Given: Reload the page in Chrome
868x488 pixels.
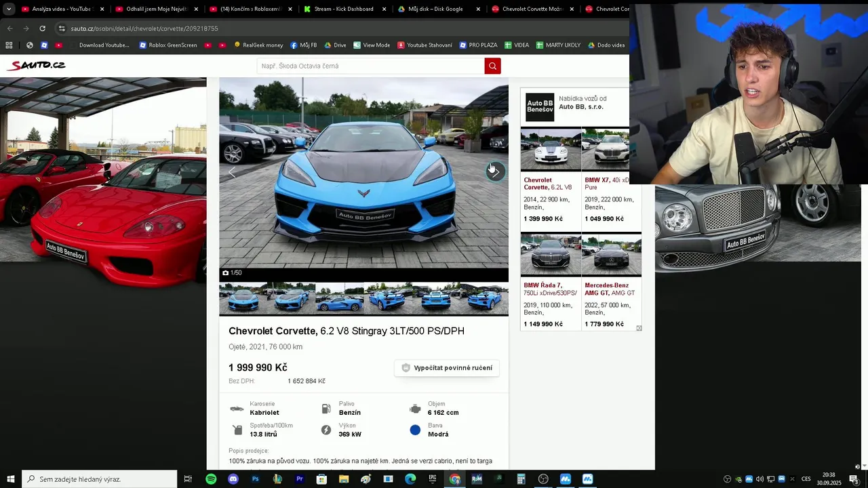Looking at the screenshot, I should point(42,28).
